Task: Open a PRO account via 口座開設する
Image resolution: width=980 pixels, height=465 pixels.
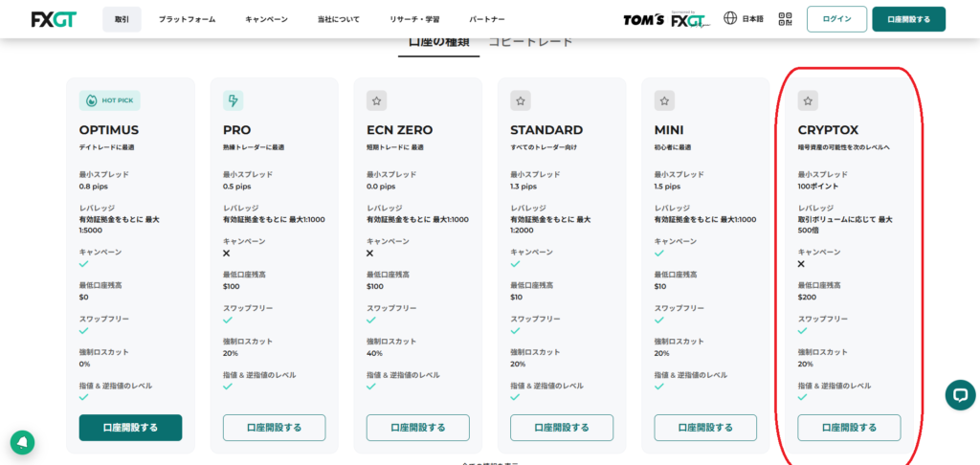Action: click(275, 428)
